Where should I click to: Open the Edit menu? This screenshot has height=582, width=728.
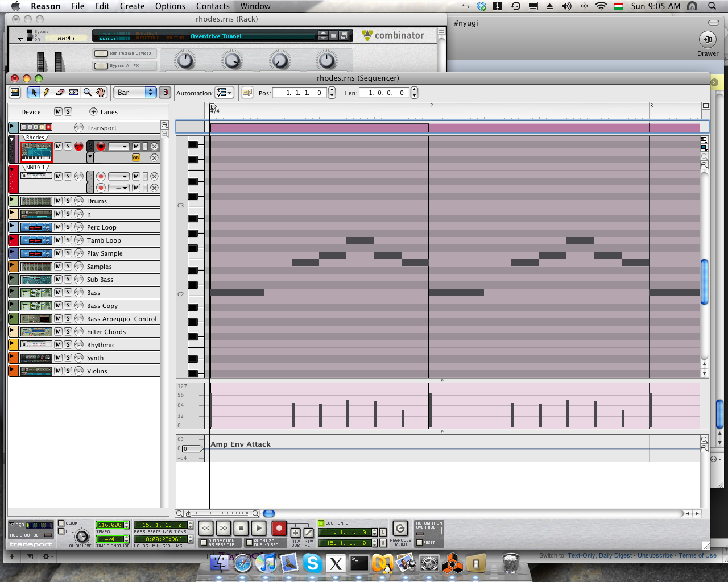[x=102, y=6]
